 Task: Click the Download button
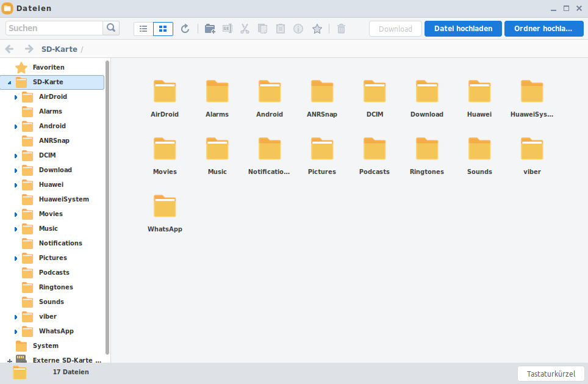click(395, 29)
